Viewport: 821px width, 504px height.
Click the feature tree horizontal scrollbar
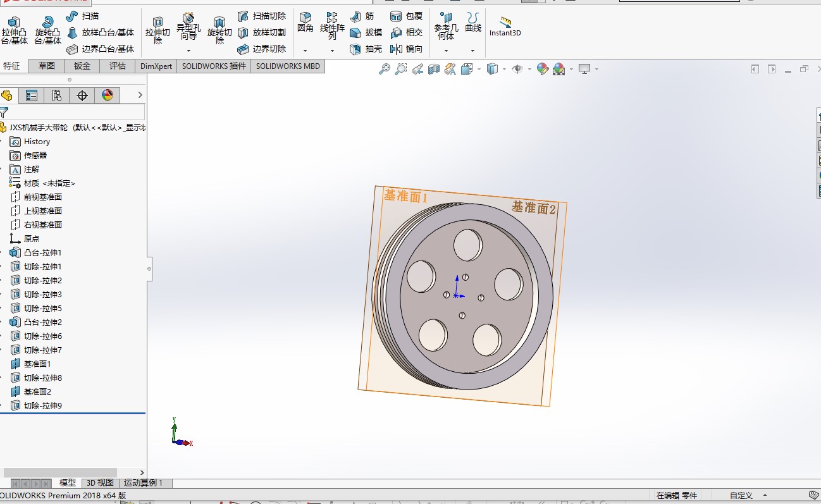61,472
